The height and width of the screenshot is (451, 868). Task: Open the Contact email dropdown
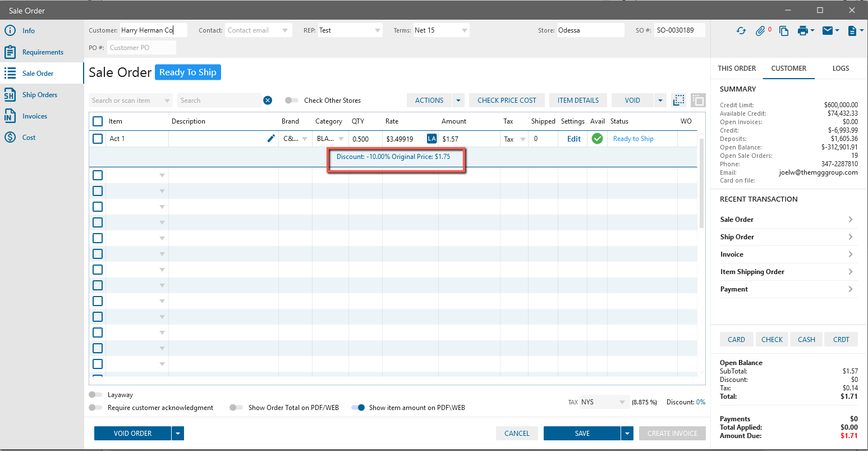[x=285, y=30]
